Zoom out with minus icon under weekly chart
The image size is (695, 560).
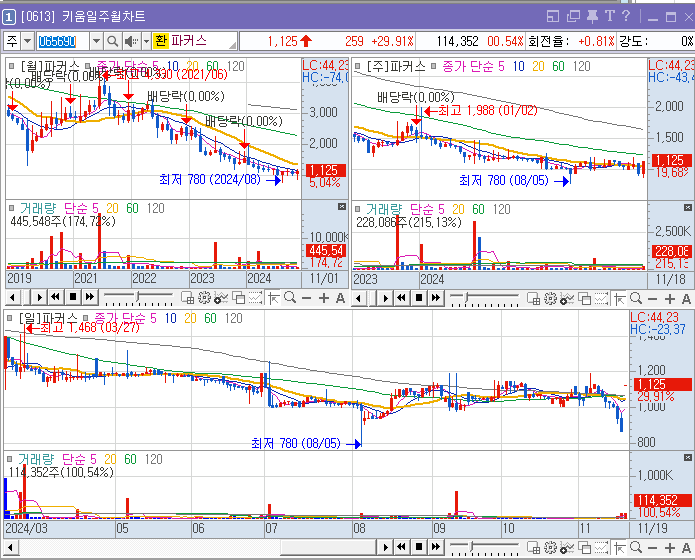click(652, 299)
